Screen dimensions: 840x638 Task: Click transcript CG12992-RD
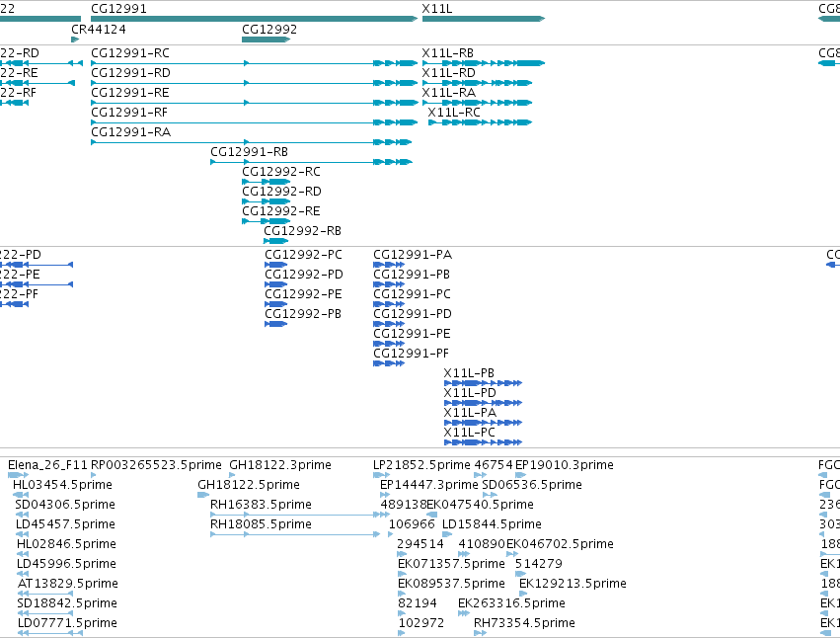pos(266,201)
